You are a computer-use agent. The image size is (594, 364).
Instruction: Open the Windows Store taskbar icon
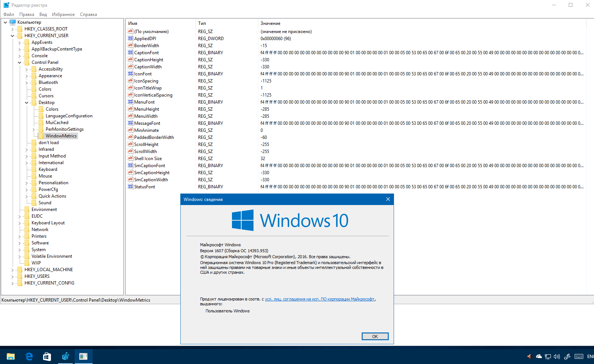click(x=47, y=357)
